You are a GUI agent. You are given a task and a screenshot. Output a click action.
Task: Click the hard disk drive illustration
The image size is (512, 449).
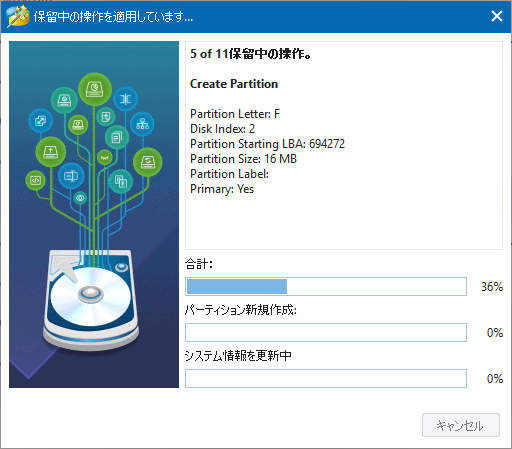[x=91, y=299]
